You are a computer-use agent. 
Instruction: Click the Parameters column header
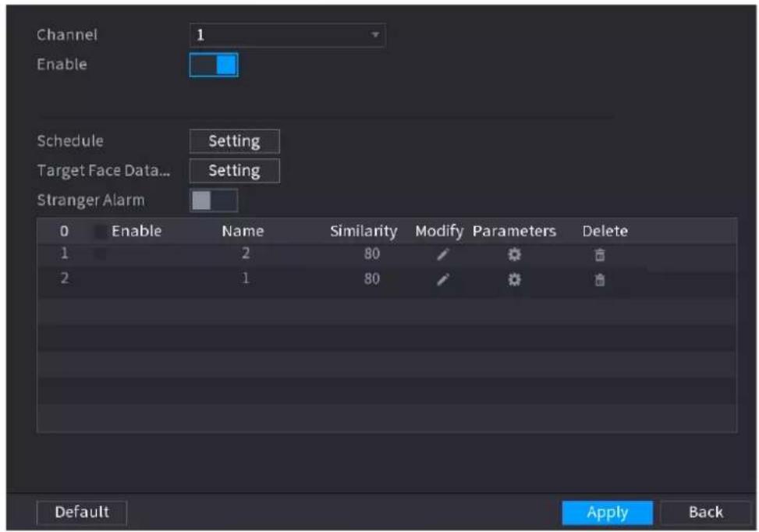pos(514,232)
